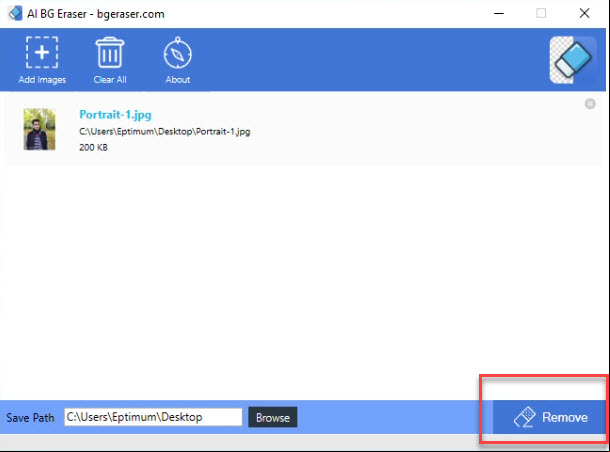Click the app icon in the title bar
The image size is (610, 452).
tap(15, 13)
